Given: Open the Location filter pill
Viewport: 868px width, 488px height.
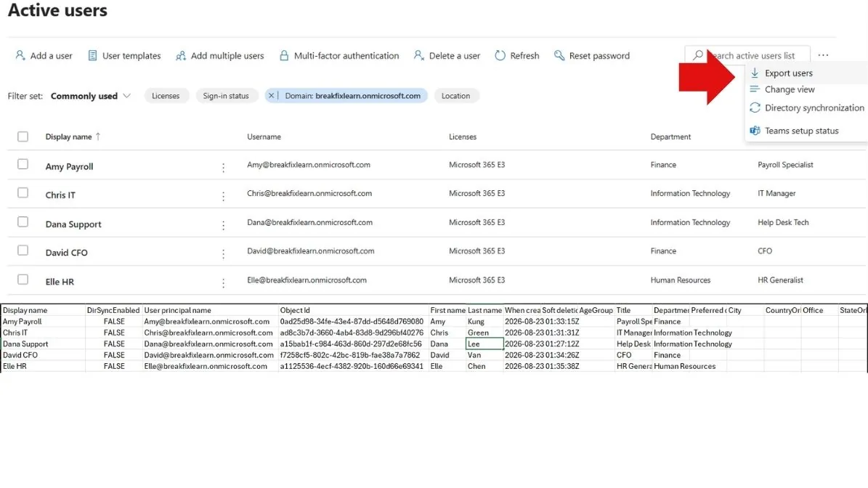Looking at the screenshot, I should tap(455, 96).
